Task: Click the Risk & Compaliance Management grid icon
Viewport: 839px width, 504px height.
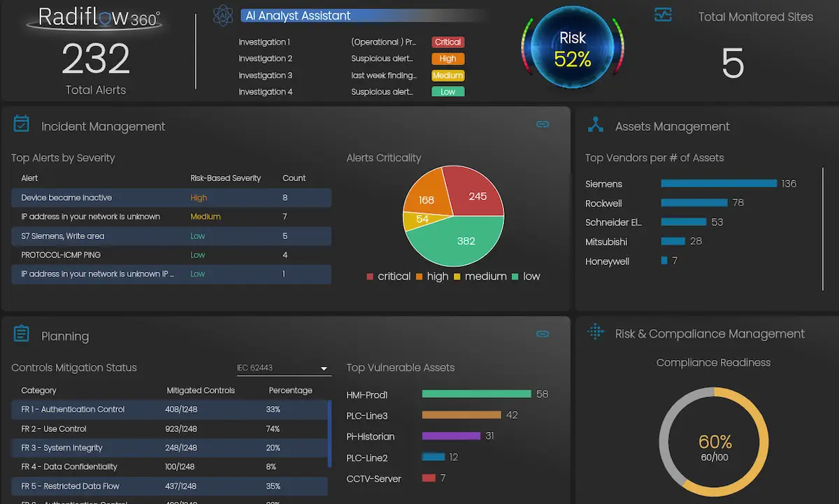Action: click(596, 331)
